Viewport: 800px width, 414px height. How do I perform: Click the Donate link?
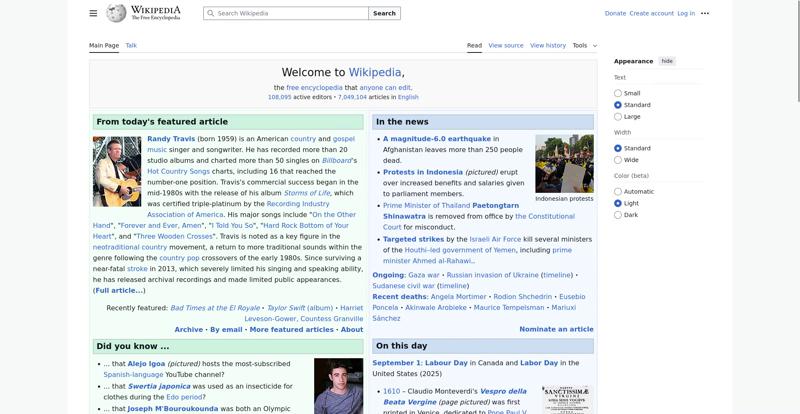click(x=615, y=13)
